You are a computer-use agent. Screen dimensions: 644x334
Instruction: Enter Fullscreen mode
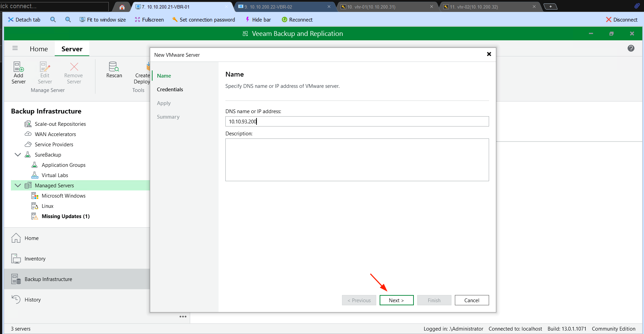149,19
